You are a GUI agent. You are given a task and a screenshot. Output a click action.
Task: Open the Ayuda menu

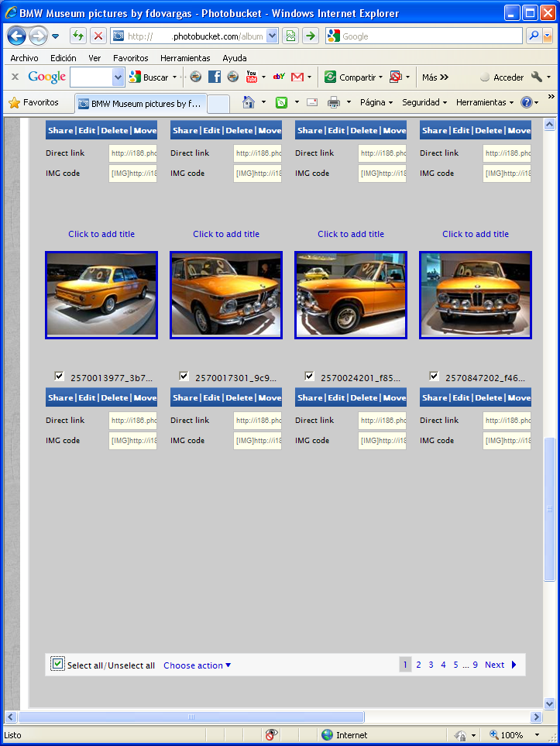click(x=235, y=58)
